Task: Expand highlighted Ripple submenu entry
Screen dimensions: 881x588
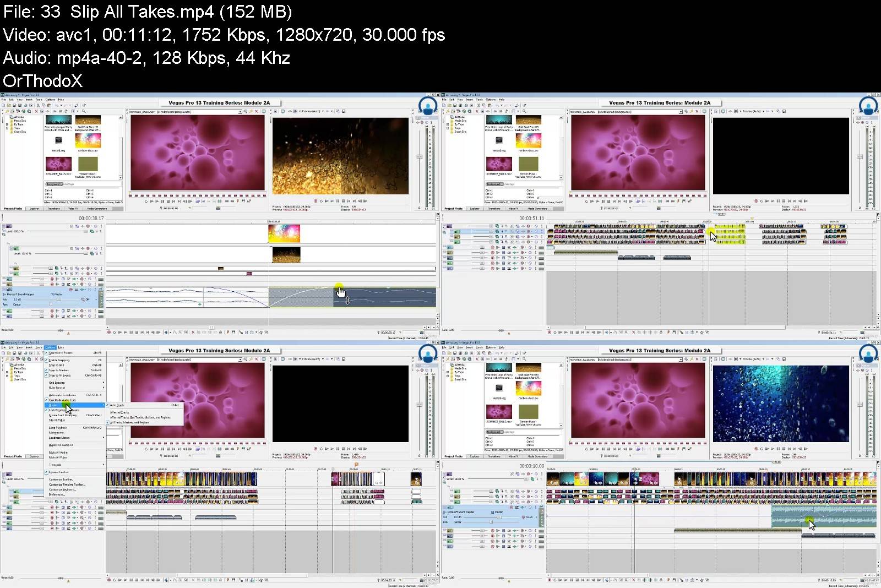Action: point(75,405)
